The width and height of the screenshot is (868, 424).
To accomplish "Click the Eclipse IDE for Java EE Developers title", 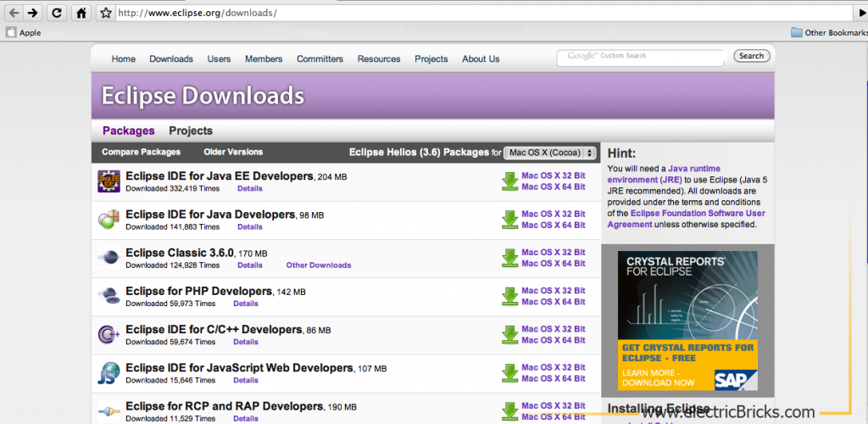I will [220, 176].
